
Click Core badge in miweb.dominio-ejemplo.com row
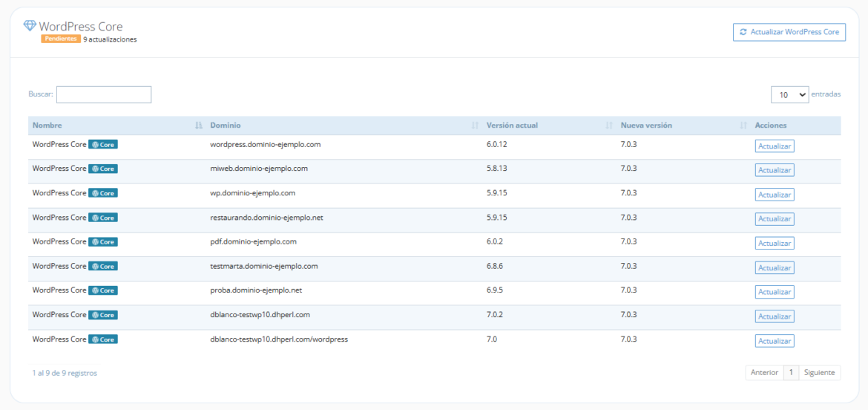pos(103,169)
